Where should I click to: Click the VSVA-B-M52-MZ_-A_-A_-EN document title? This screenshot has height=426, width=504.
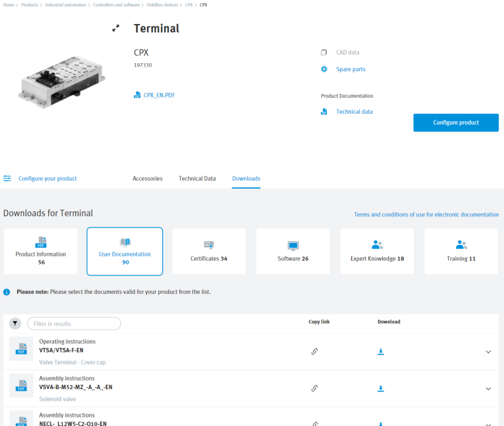point(76,387)
